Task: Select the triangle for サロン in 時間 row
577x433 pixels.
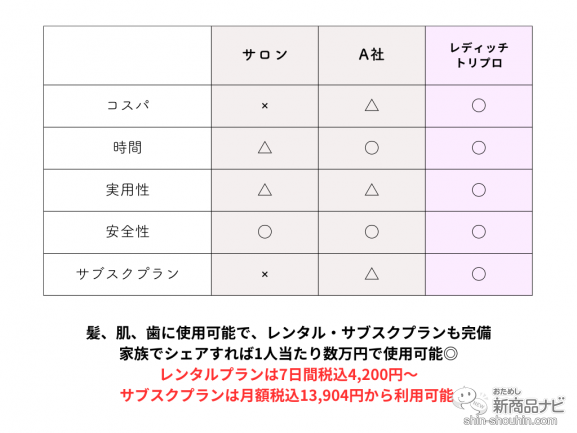Action: point(265,148)
